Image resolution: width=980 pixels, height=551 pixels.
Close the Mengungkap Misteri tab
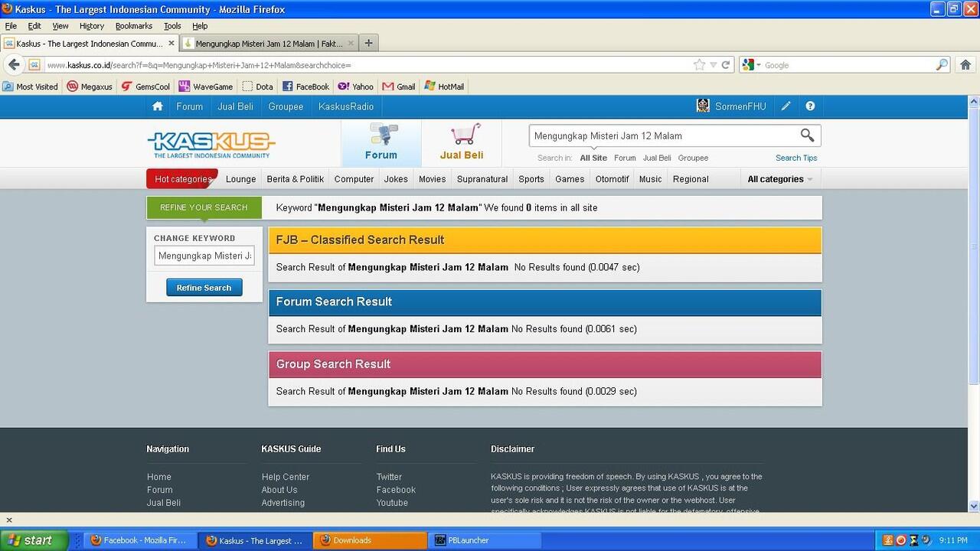click(351, 44)
